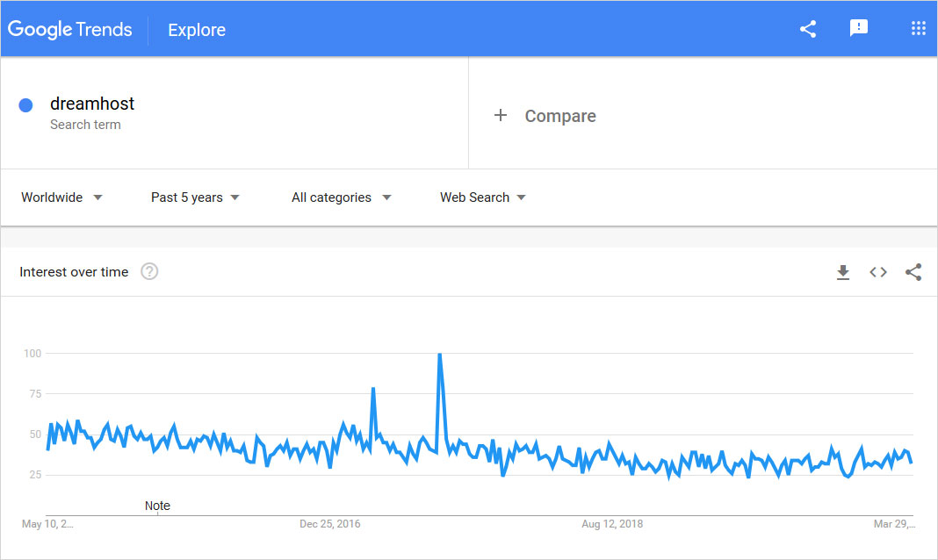938x560 pixels.
Task: Click Compare to add a term
Action: click(x=560, y=116)
